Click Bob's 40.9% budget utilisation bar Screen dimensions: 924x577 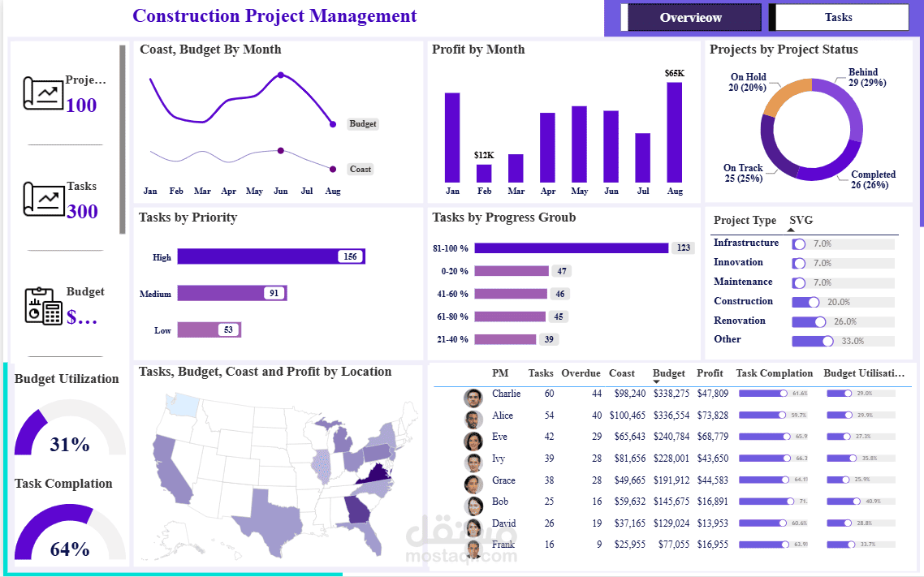(x=861, y=501)
